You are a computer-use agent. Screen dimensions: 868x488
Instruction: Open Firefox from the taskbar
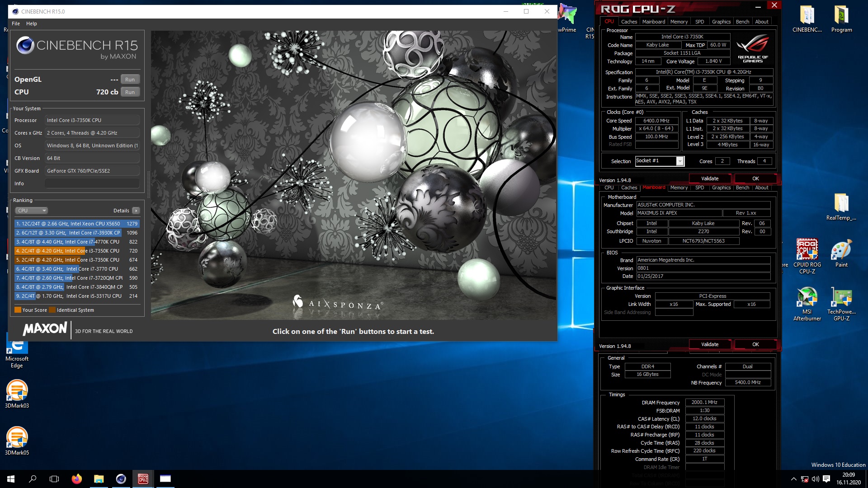pyautogui.click(x=77, y=479)
